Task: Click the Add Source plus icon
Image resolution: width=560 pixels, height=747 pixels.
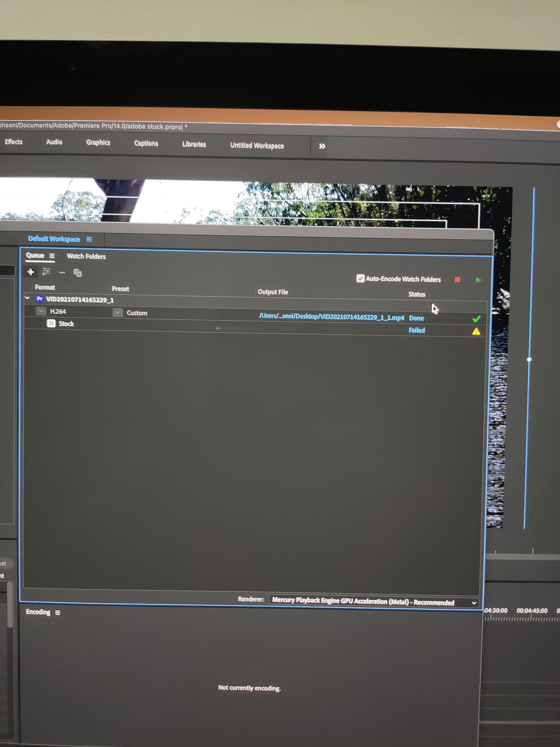Action: tap(31, 272)
